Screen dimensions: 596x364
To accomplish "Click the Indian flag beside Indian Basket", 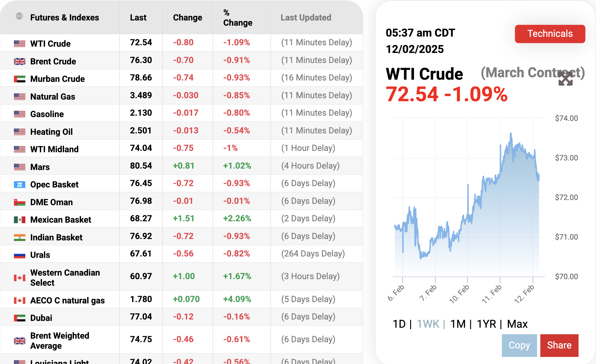I will 20,237.
